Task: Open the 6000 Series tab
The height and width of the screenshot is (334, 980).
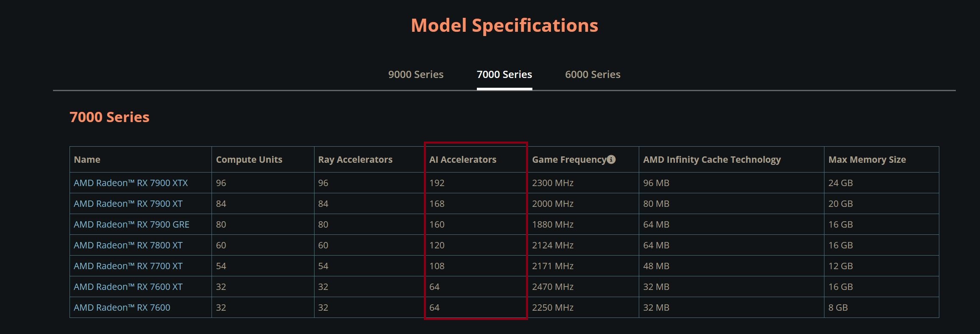Action: point(593,75)
